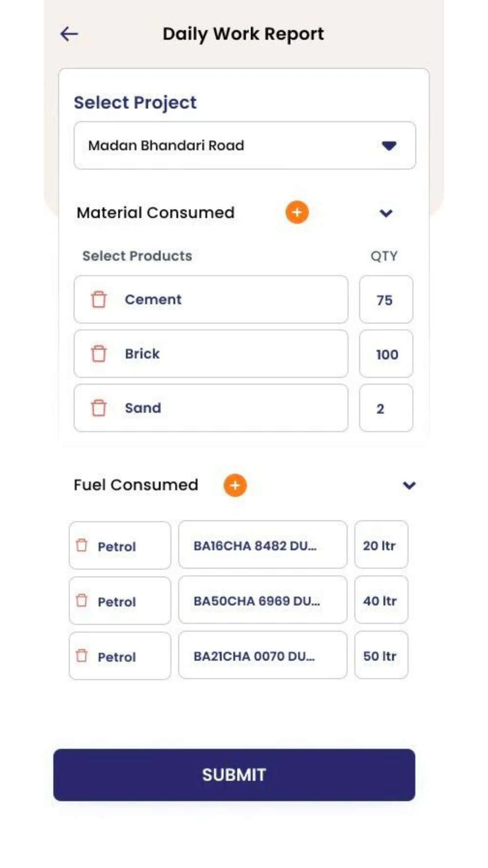
Task: Choose vehicle in BA50CHA 6969 field
Action: tap(263, 600)
